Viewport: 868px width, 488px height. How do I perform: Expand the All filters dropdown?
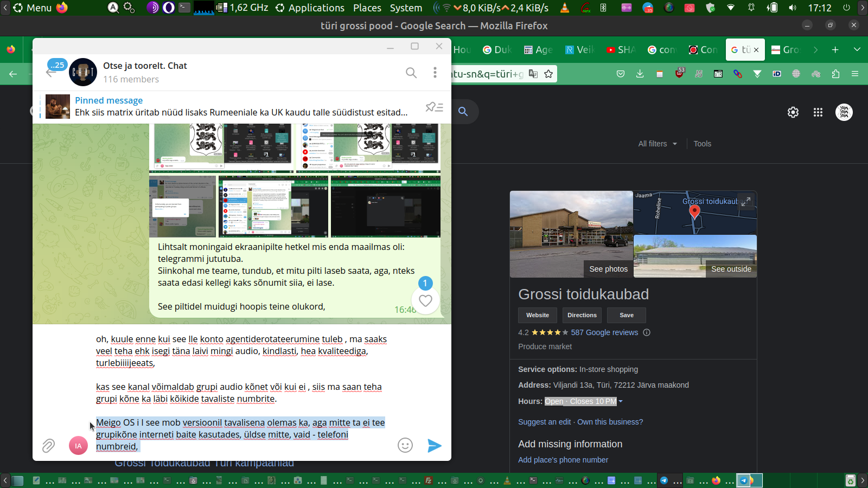coord(658,144)
